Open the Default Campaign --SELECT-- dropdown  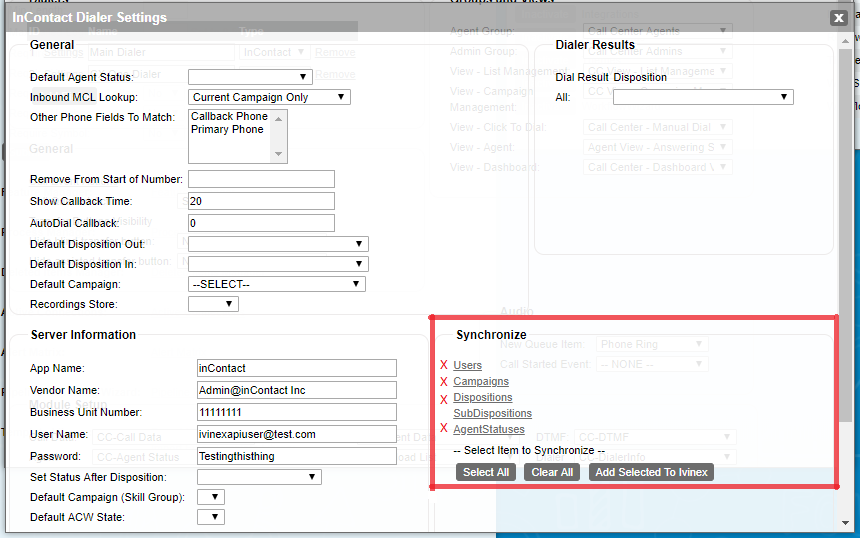click(276, 284)
